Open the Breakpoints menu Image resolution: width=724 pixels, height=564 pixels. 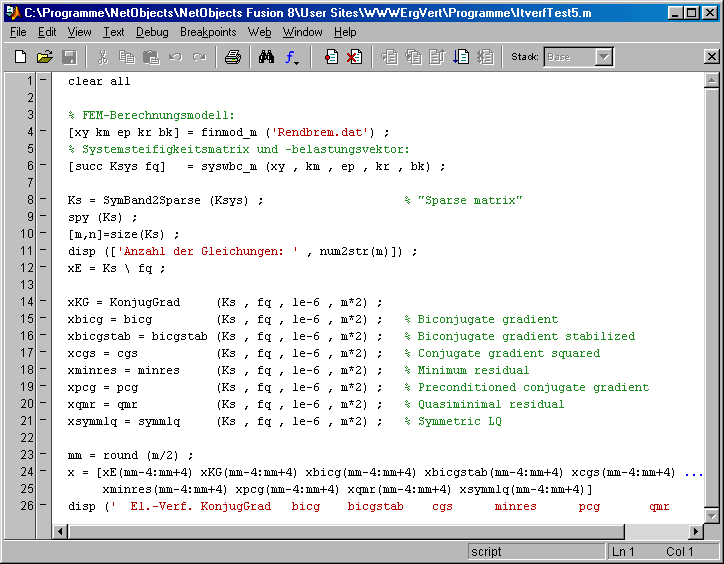pos(208,32)
